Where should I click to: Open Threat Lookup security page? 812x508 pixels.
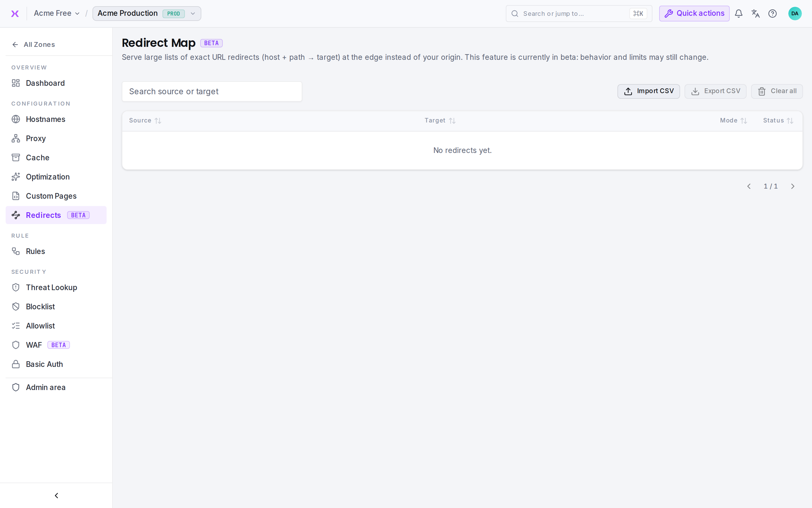[56, 287]
